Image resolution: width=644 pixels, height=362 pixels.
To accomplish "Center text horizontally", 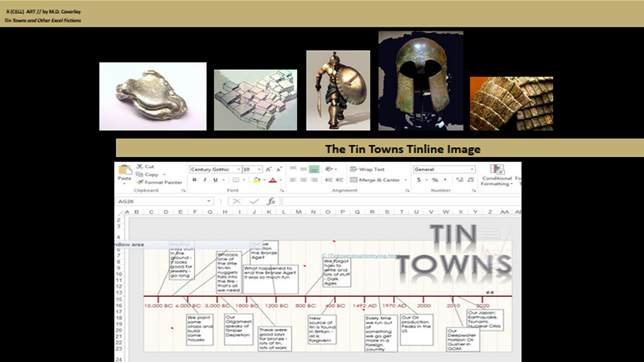I will (x=303, y=179).
